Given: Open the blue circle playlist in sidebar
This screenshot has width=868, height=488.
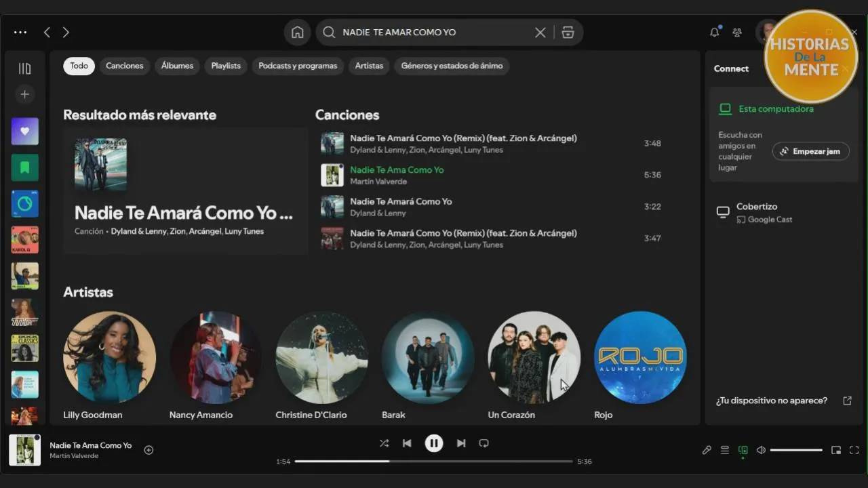Looking at the screenshot, I should pyautogui.click(x=24, y=203).
